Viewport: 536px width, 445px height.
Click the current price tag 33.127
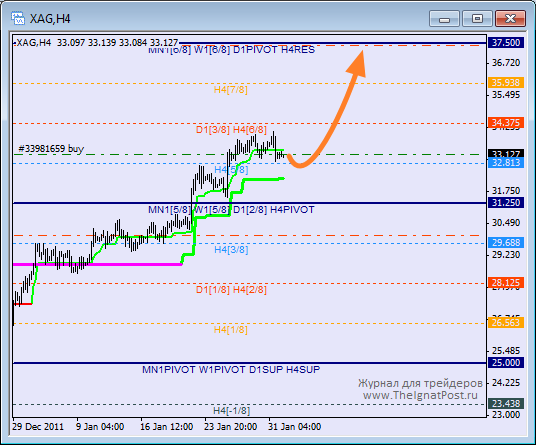pos(506,154)
